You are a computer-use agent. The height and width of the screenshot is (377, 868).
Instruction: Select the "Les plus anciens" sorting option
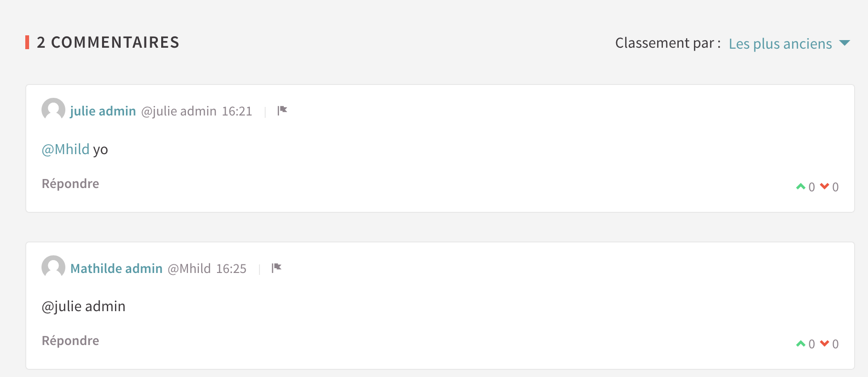[x=780, y=44]
